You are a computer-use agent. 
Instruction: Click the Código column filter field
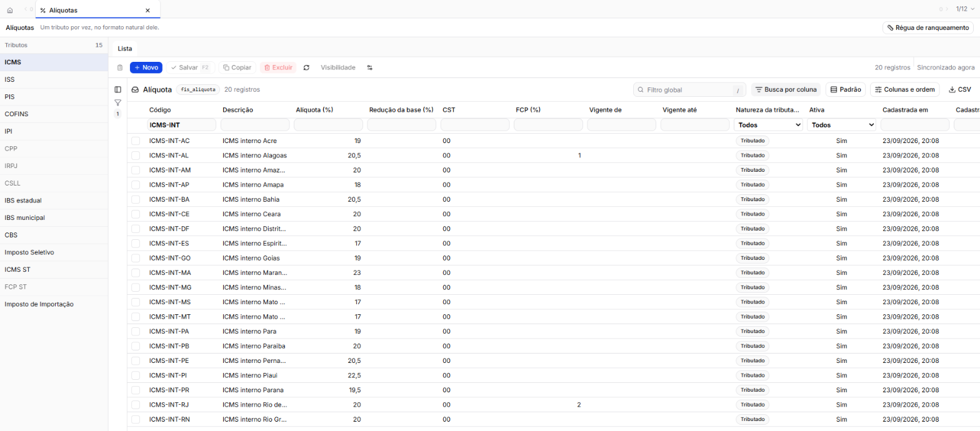181,125
